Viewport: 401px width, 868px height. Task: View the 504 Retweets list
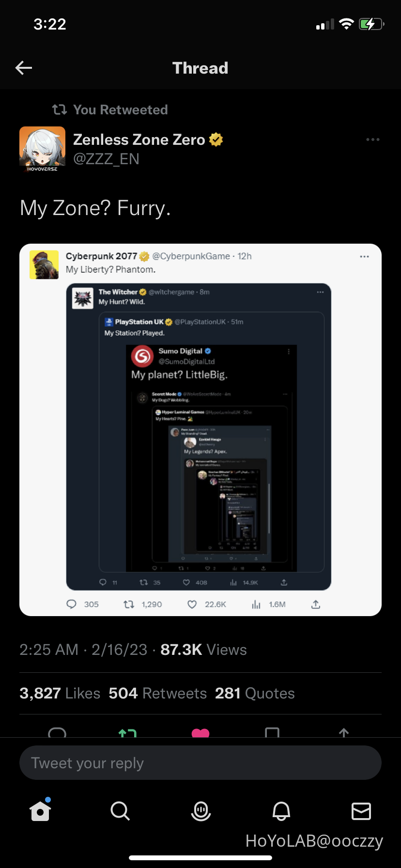coord(158,693)
